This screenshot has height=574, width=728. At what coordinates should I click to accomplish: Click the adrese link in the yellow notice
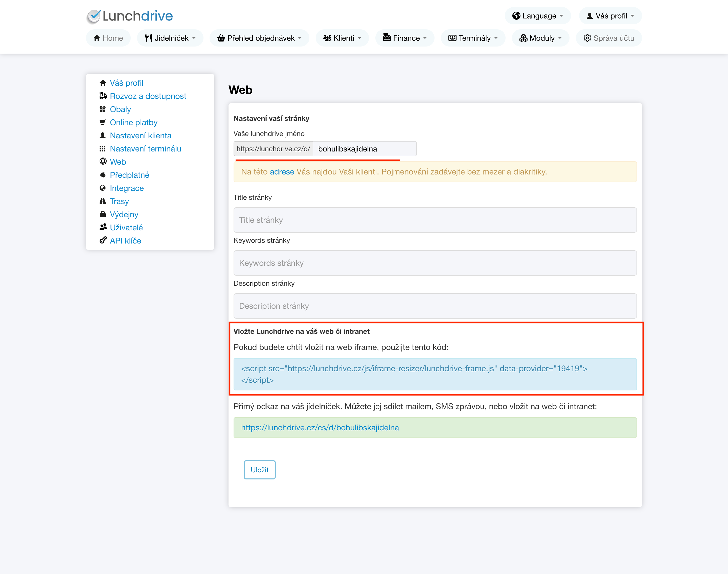(282, 172)
